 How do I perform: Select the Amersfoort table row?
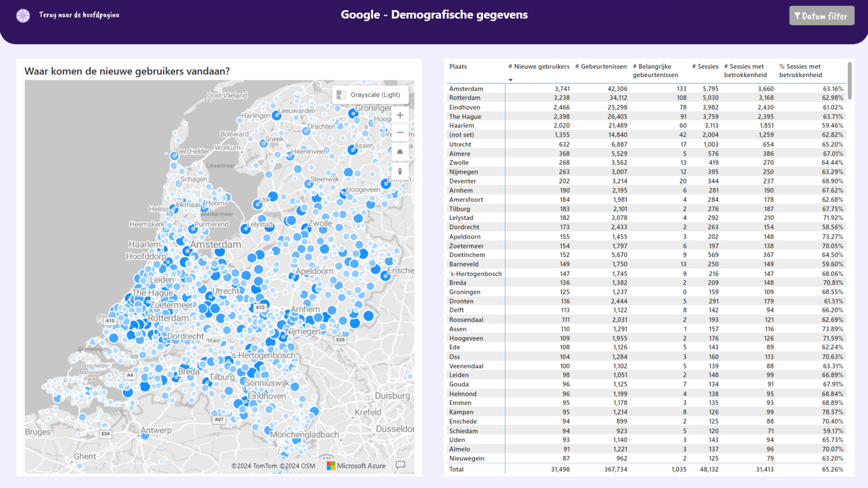(x=646, y=200)
